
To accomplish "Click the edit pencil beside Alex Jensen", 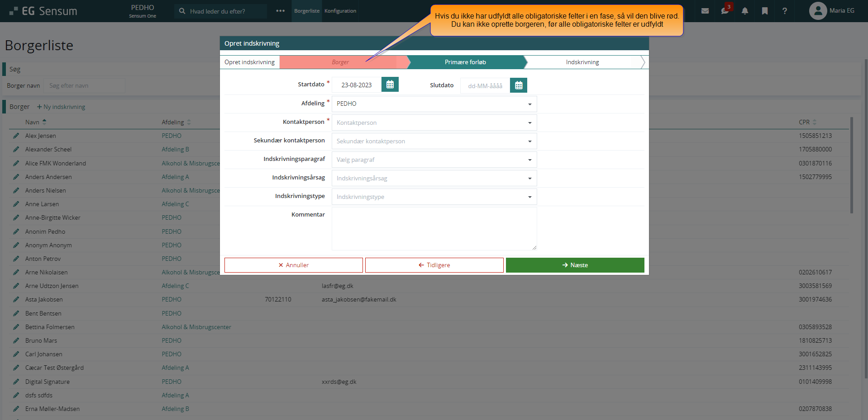I will tap(16, 136).
